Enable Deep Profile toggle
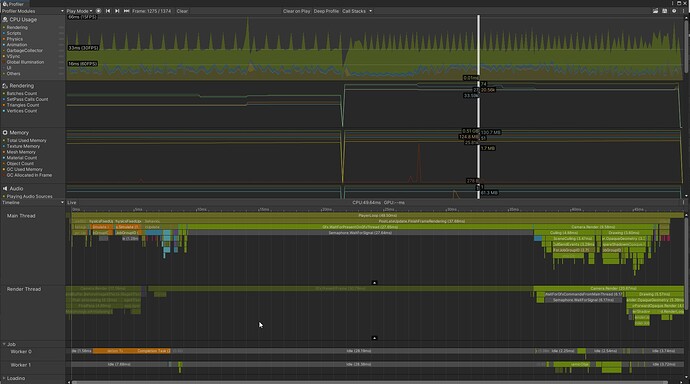The image size is (690, 384). tap(326, 11)
